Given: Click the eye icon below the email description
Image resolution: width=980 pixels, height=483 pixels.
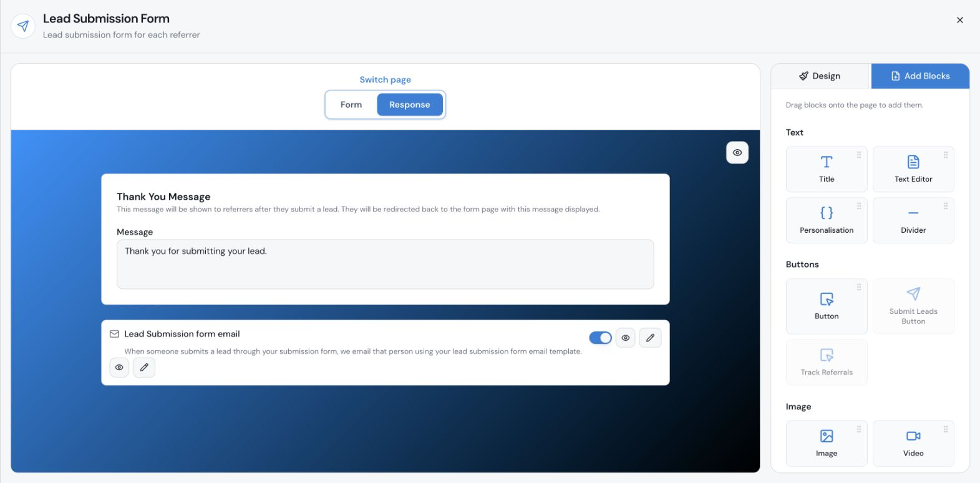Looking at the screenshot, I should (x=119, y=368).
